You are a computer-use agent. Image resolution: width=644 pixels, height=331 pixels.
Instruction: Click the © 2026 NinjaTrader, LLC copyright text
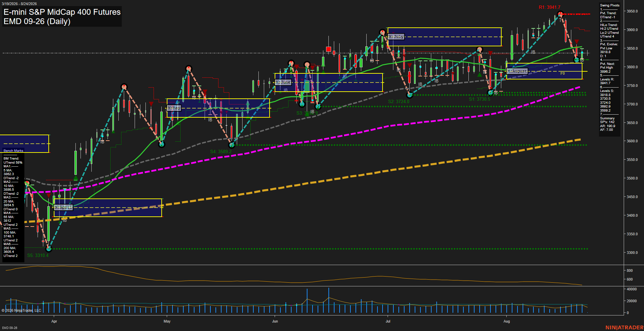21,310
